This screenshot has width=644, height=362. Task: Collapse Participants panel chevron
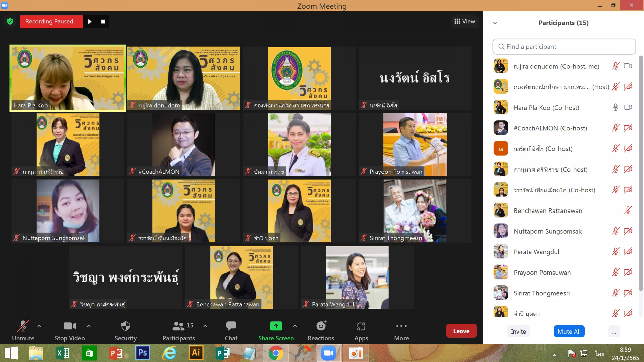point(495,23)
